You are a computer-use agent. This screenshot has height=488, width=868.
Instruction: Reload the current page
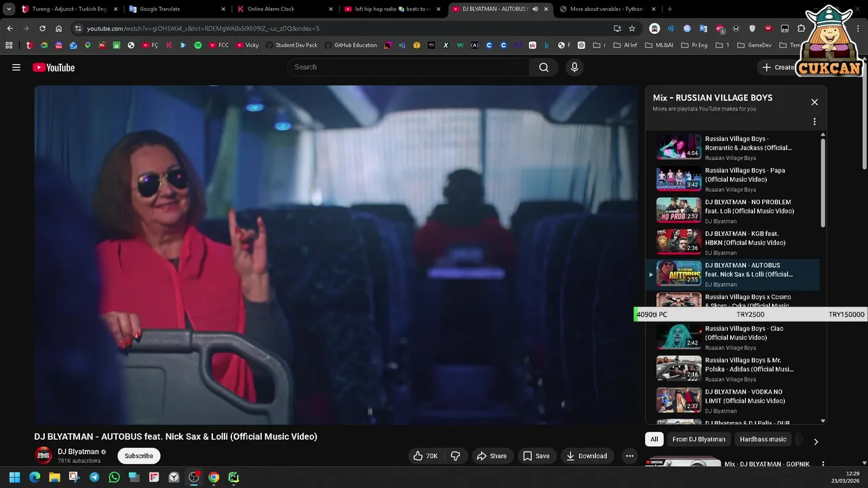pos(42,28)
